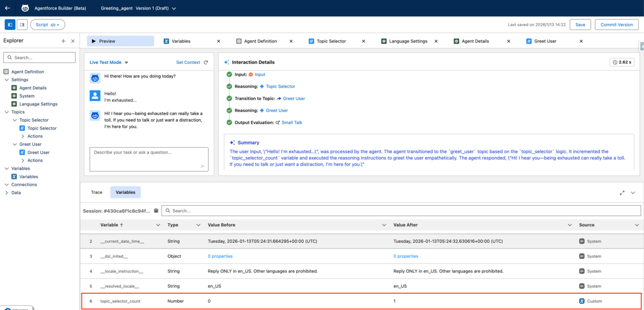Click the send arrow in chat input
Image resolution: width=644 pixels, height=310 pixels.
tap(203, 166)
